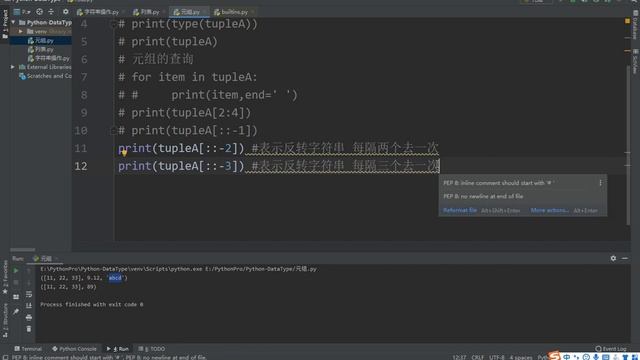Toggle Sogou punctuation mode icon
Screen dimensions: 640x360
coord(576,357)
